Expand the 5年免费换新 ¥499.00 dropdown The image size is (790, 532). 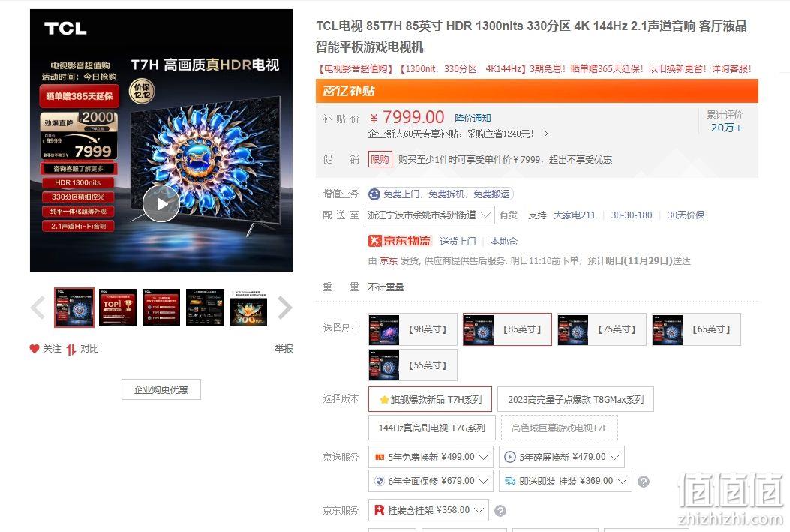[x=431, y=457]
